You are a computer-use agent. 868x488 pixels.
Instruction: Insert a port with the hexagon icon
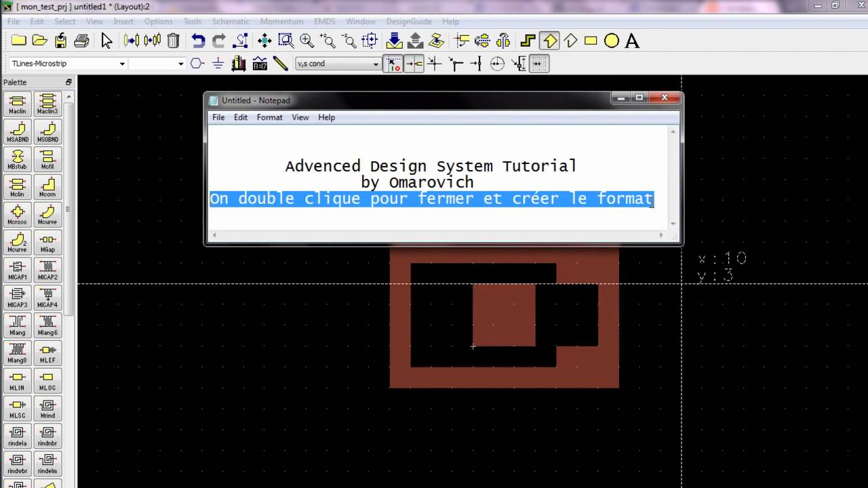[x=197, y=64]
